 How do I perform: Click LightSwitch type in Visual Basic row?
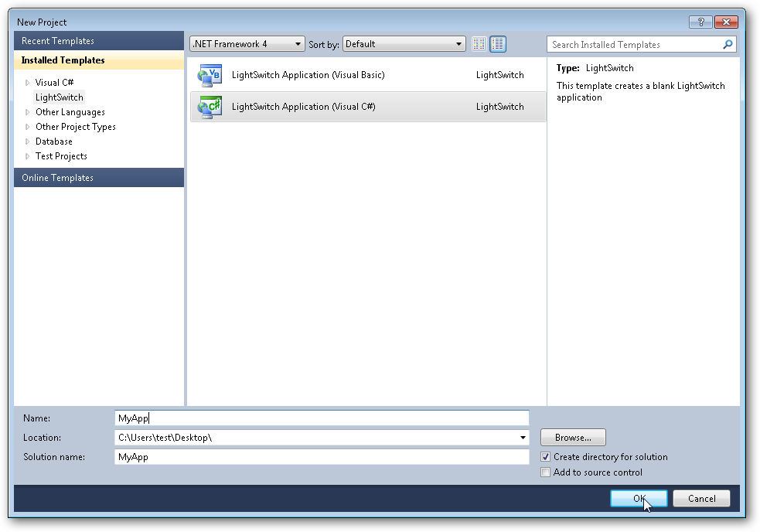[x=499, y=75]
